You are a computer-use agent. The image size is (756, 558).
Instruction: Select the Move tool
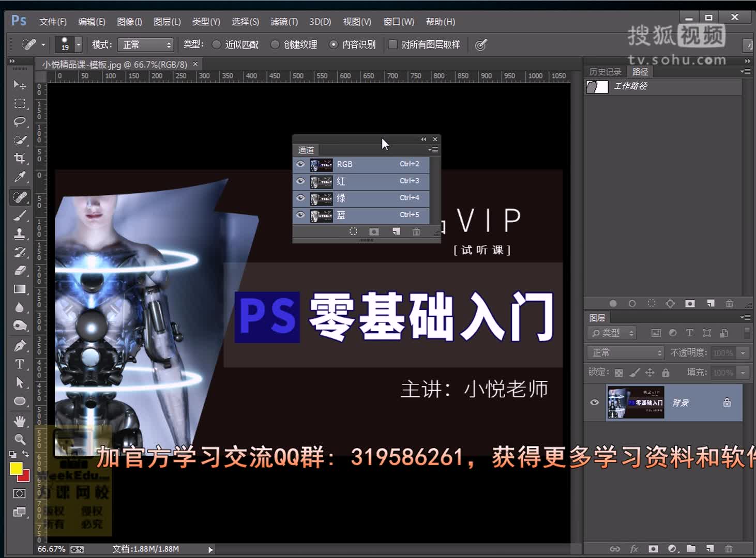click(20, 85)
